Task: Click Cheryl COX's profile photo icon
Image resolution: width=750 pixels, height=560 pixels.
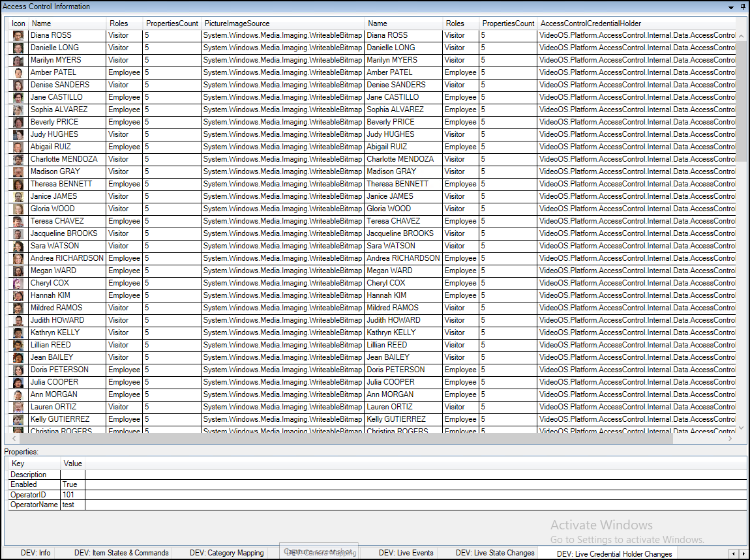Action: (18, 283)
